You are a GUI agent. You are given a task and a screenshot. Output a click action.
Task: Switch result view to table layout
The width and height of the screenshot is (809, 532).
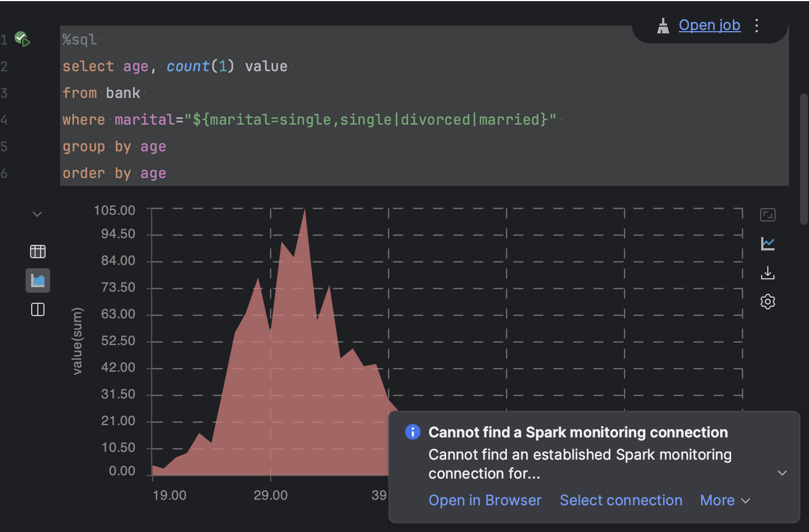click(37, 251)
